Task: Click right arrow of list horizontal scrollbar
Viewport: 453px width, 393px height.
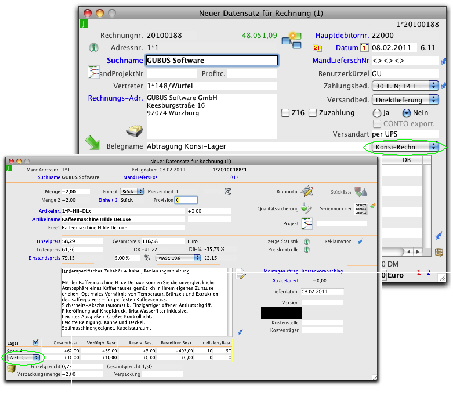Action: [417, 252]
